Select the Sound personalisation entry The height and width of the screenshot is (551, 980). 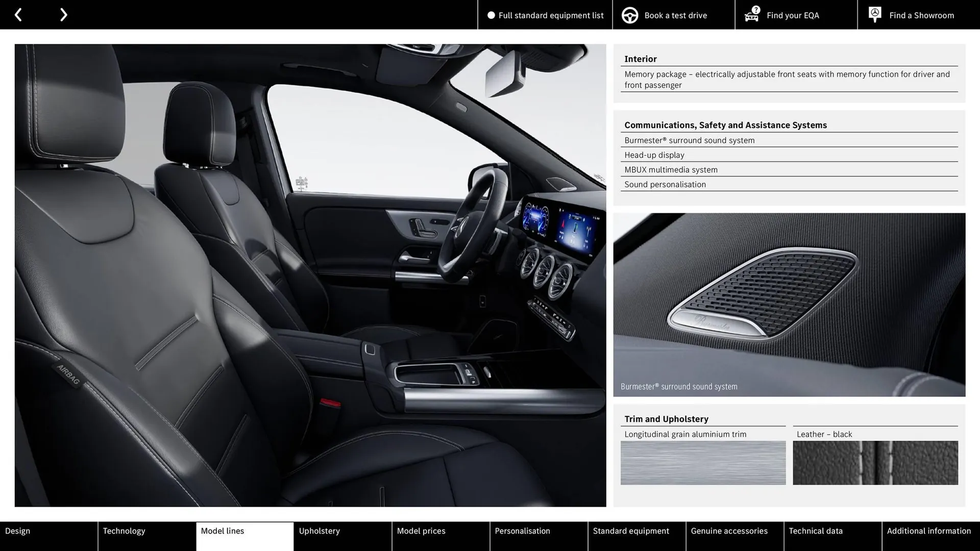coord(665,184)
